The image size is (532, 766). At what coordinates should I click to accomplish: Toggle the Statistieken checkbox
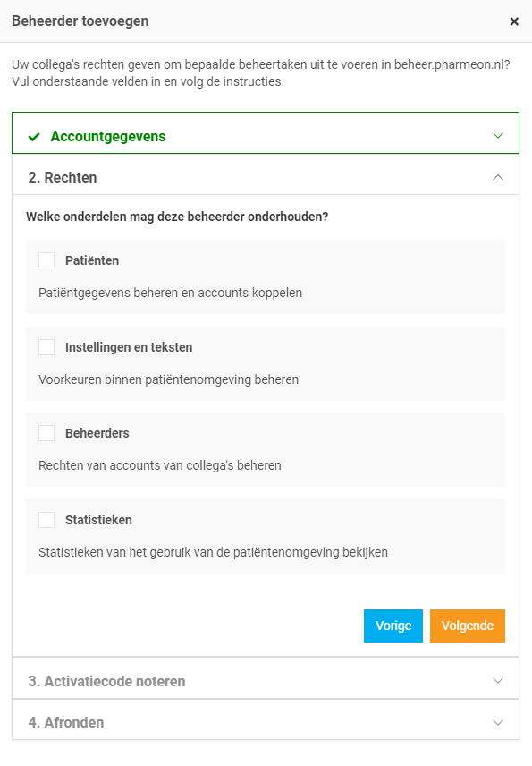coord(46,520)
